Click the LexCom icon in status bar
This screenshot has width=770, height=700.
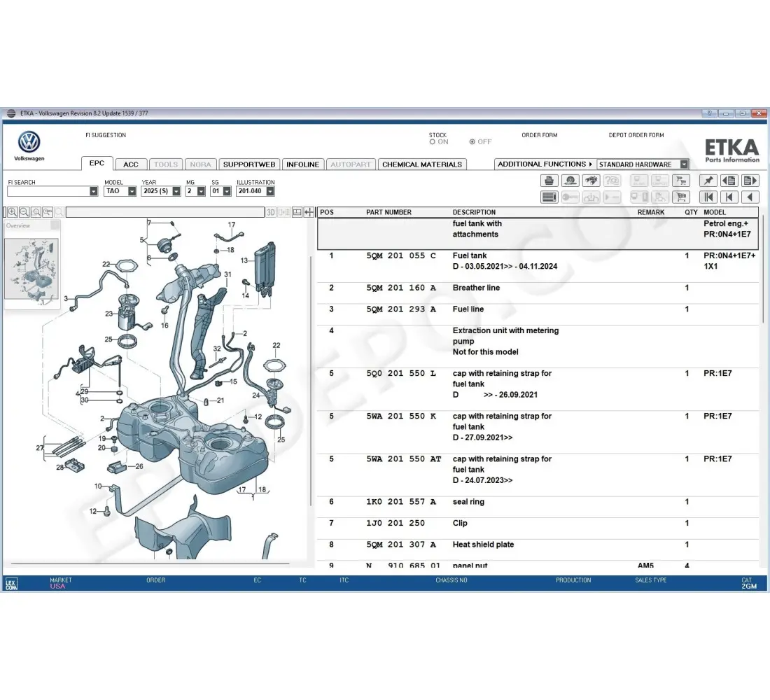click(10, 584)
